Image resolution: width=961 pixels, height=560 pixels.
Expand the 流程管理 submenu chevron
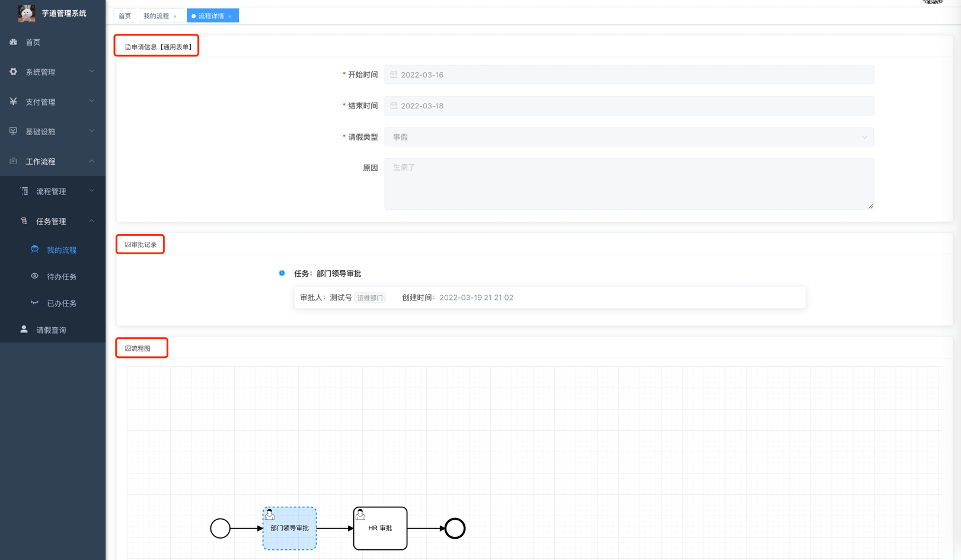click(x=92, y=191)
